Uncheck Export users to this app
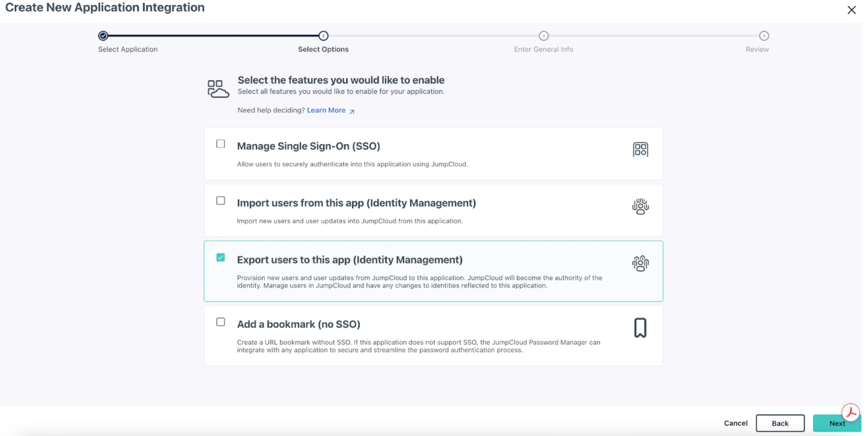This screenshot has width=868, height=436. point(221,258)
